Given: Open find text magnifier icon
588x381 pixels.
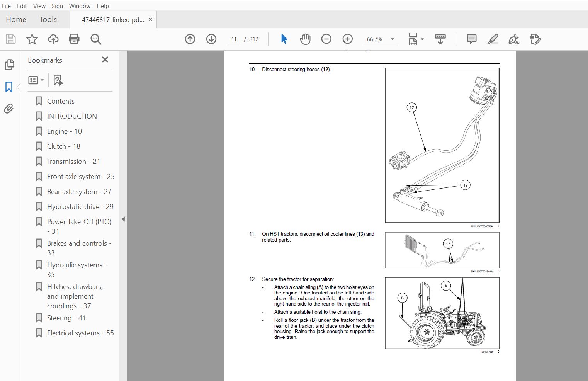Looking at the screenshot, I should click(96, 39).
